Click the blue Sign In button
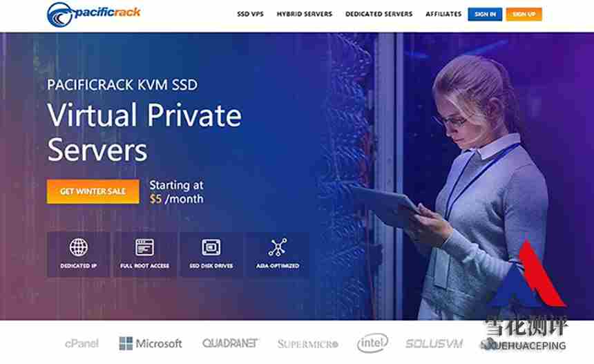 pos(485,15)
